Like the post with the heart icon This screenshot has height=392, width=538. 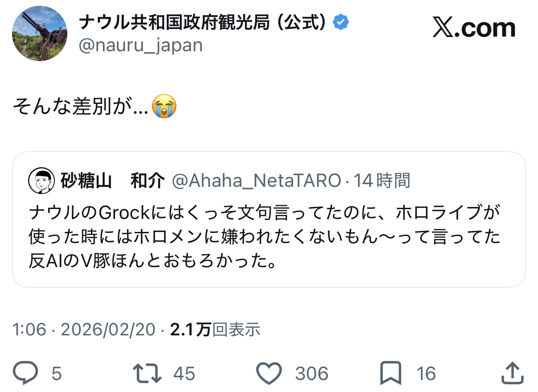[x=269, y=372]
